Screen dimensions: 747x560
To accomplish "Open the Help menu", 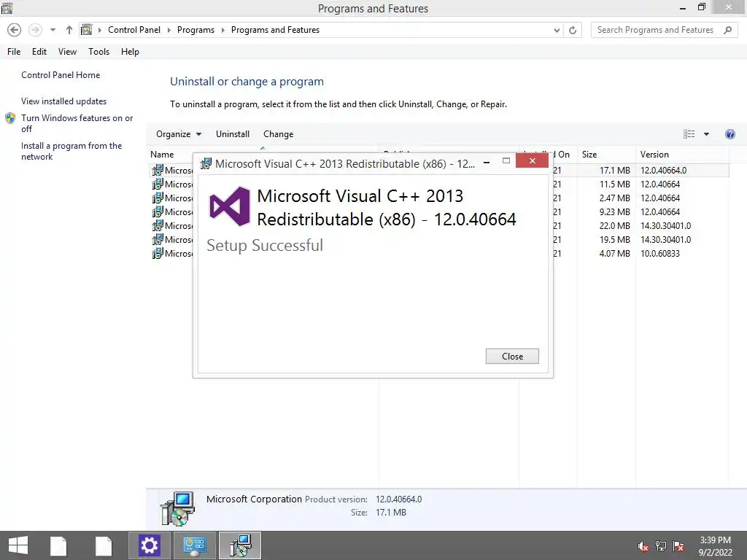I will 130,52.
